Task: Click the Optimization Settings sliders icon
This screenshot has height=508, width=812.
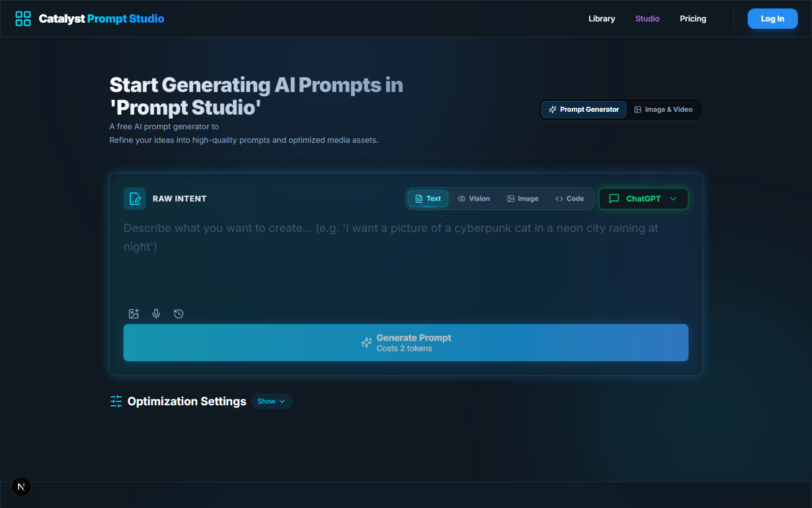Action: tap(116, 401)
